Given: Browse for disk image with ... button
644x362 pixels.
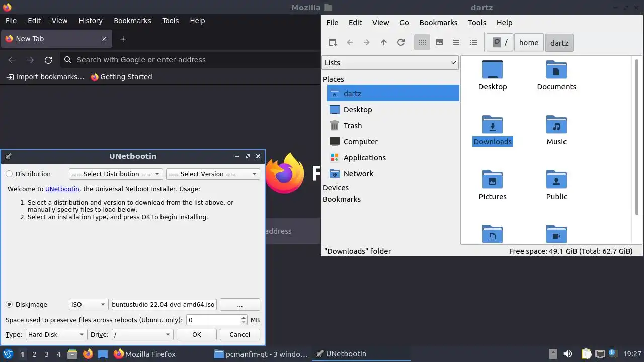Looking at the screenshot, I should pyautogui.click(x=240, y=305).
